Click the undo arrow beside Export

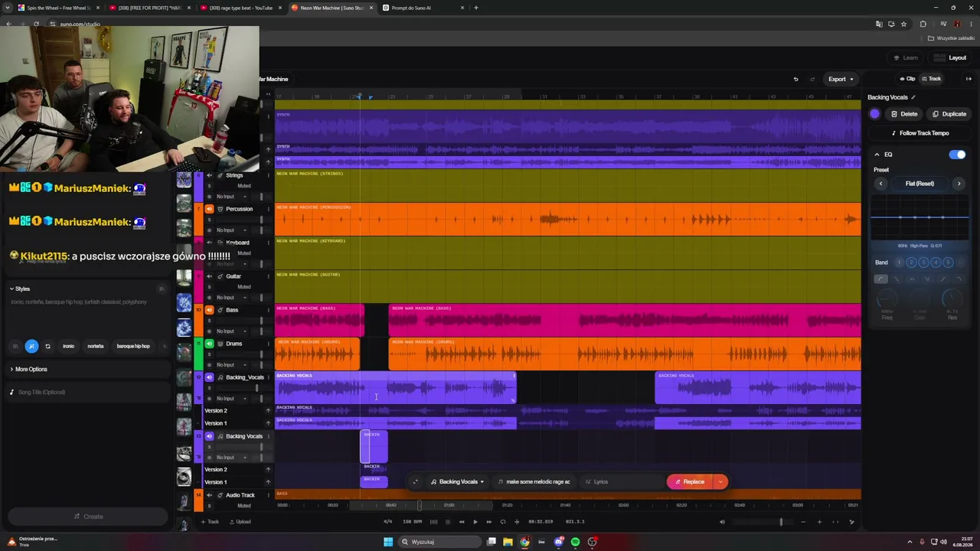point(795,79)
